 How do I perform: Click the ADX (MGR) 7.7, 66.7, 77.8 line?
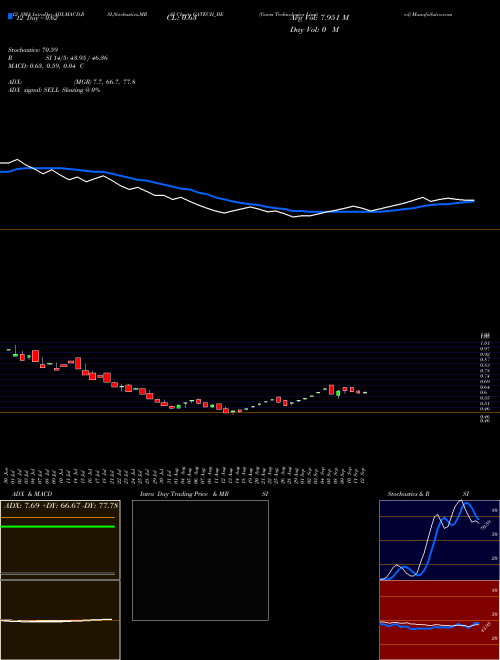pyautogui.click(x=72, y=82)
